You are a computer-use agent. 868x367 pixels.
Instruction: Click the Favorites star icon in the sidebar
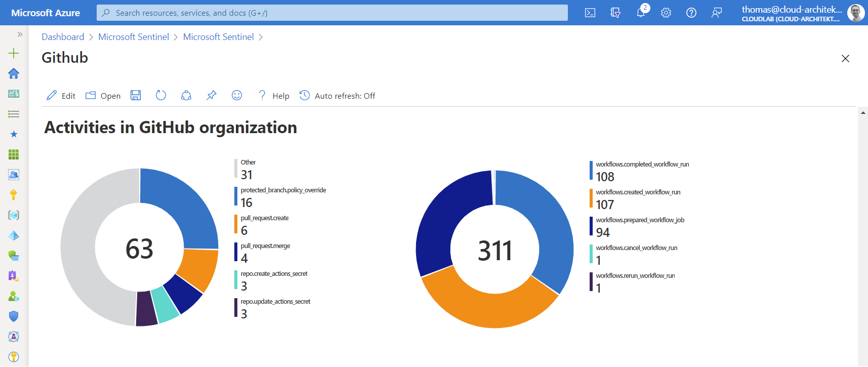[x=14, y=134]
